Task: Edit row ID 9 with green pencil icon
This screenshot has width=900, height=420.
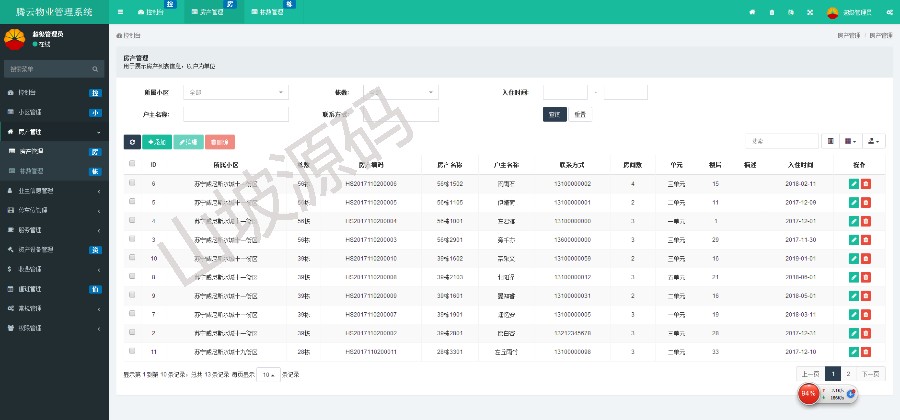Action: pos(854,295)
